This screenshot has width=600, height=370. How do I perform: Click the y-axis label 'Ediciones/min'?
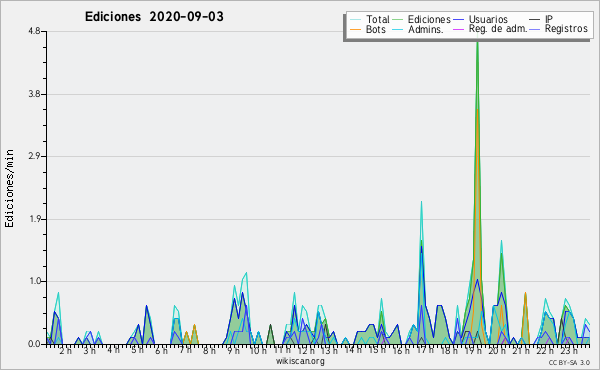(x=9, y=188)
